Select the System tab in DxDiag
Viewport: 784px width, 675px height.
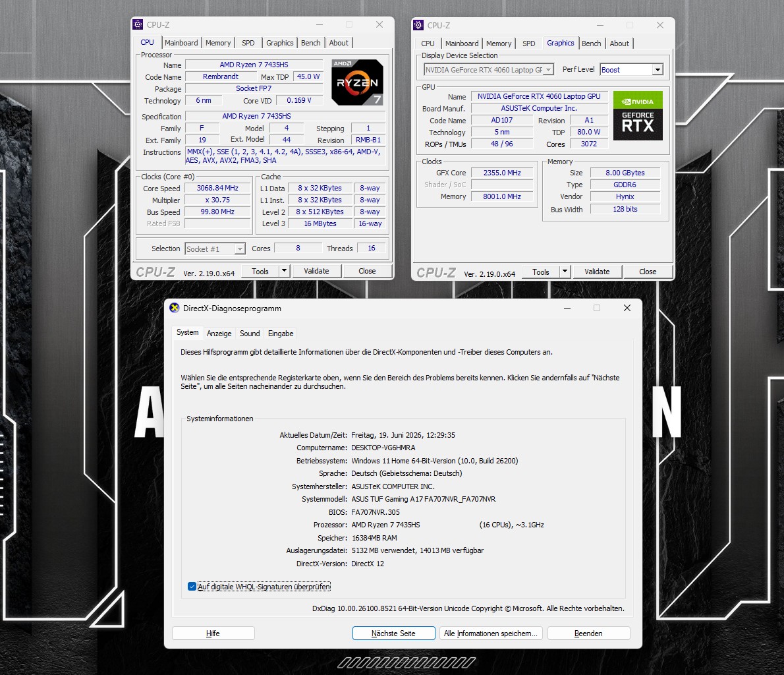click(188, 333)
